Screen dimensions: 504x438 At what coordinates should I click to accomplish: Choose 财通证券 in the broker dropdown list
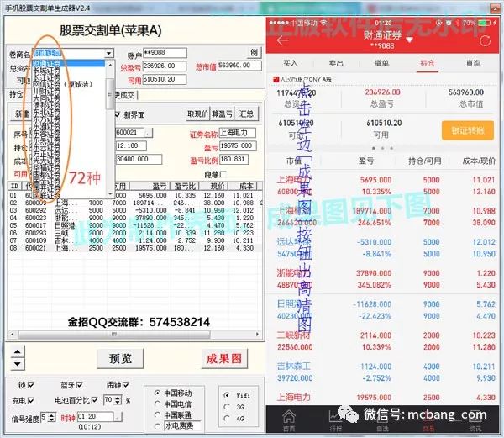coord(69,63)
